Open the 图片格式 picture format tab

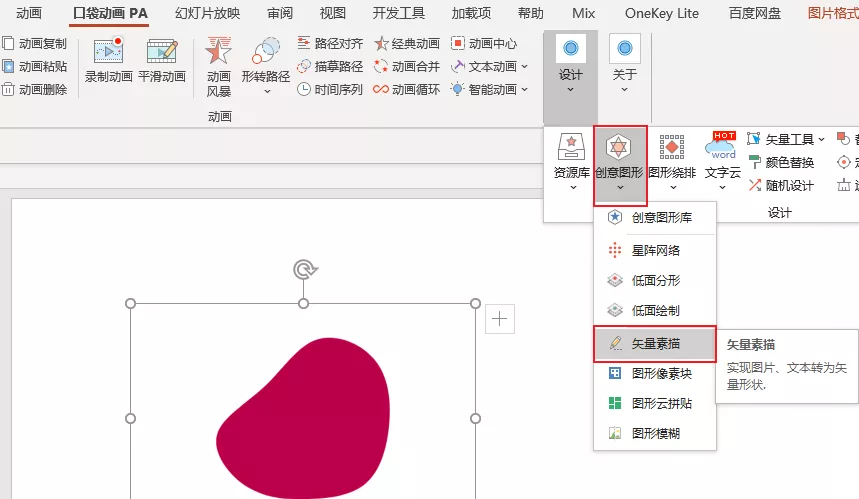[x=833, y=13]
